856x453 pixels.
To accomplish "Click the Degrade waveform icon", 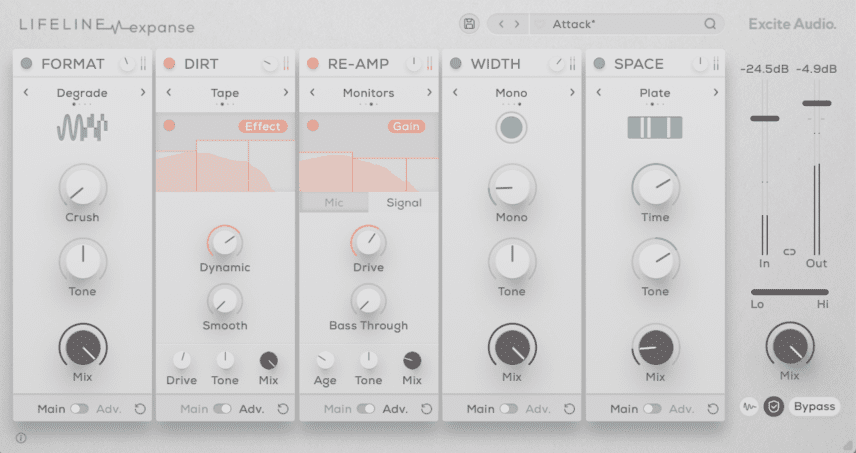I will point(82,128).
